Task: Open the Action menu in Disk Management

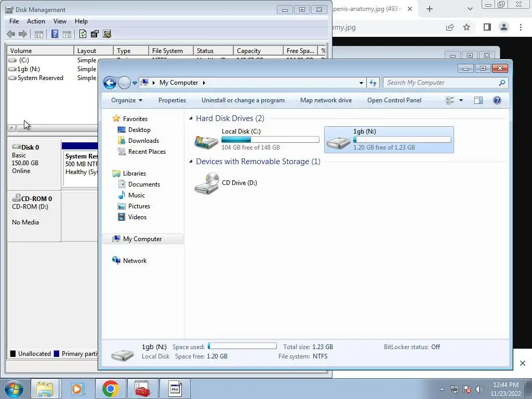Action: point(36,21)
